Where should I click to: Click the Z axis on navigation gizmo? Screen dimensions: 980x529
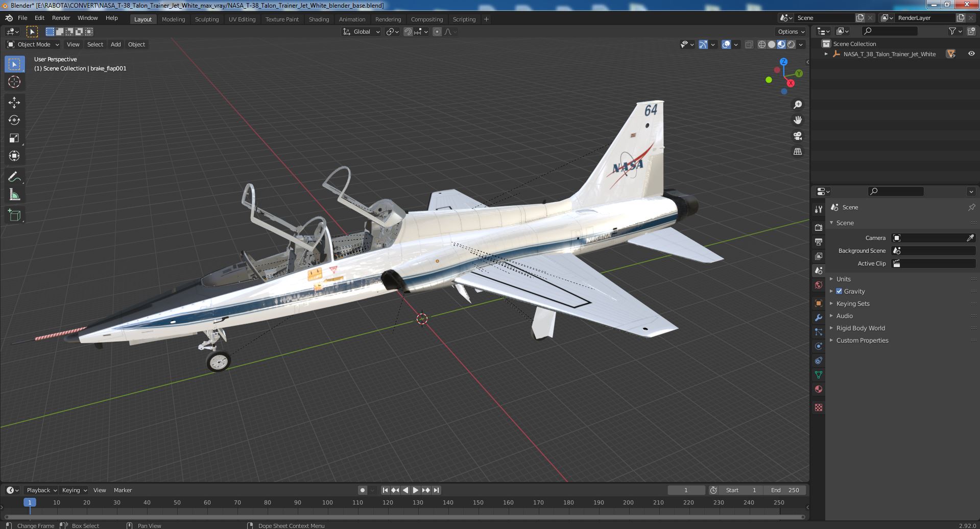coord(783,61)
